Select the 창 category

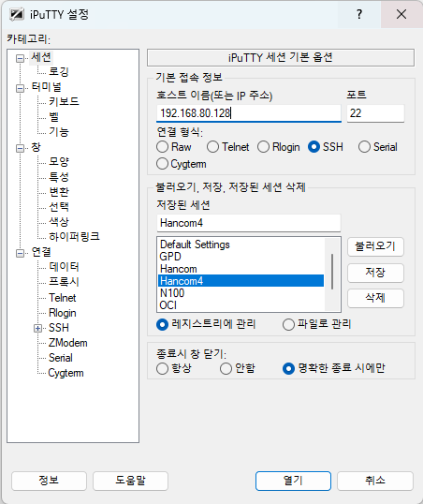tap(36, 147)
